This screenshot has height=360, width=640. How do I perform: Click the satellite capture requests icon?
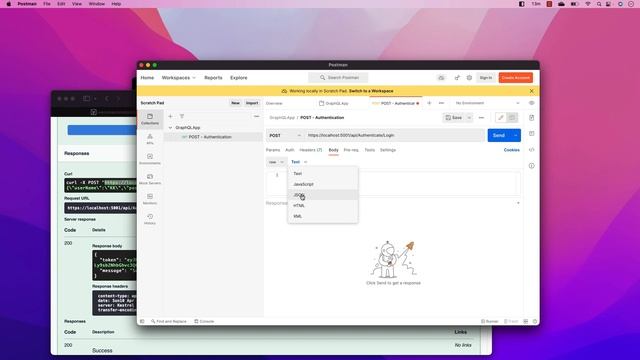[x=457, y=78]
